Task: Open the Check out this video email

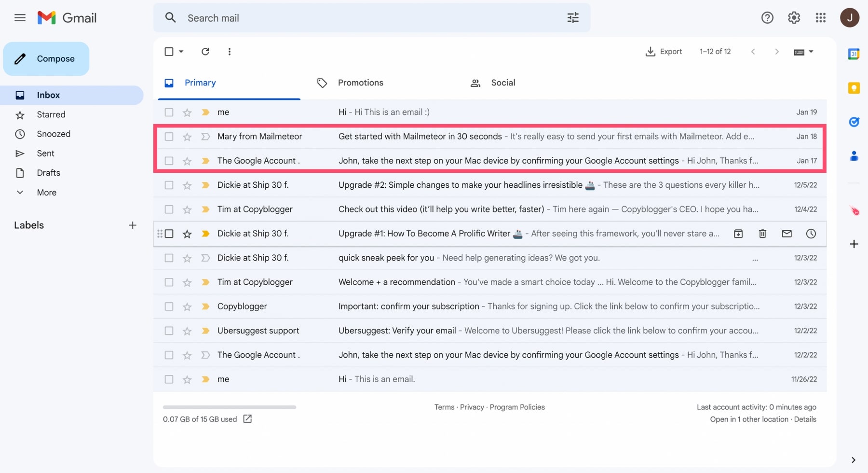Action: 490,209
